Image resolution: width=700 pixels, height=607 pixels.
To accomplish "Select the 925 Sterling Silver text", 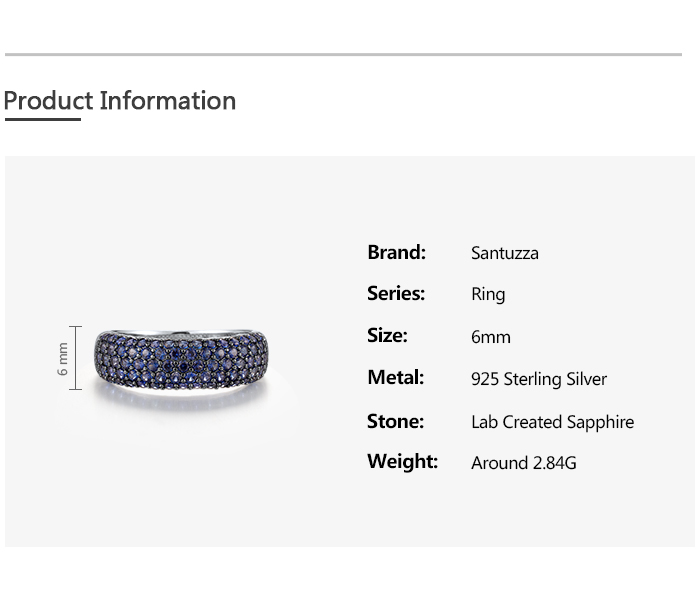I will coord(539,379).
